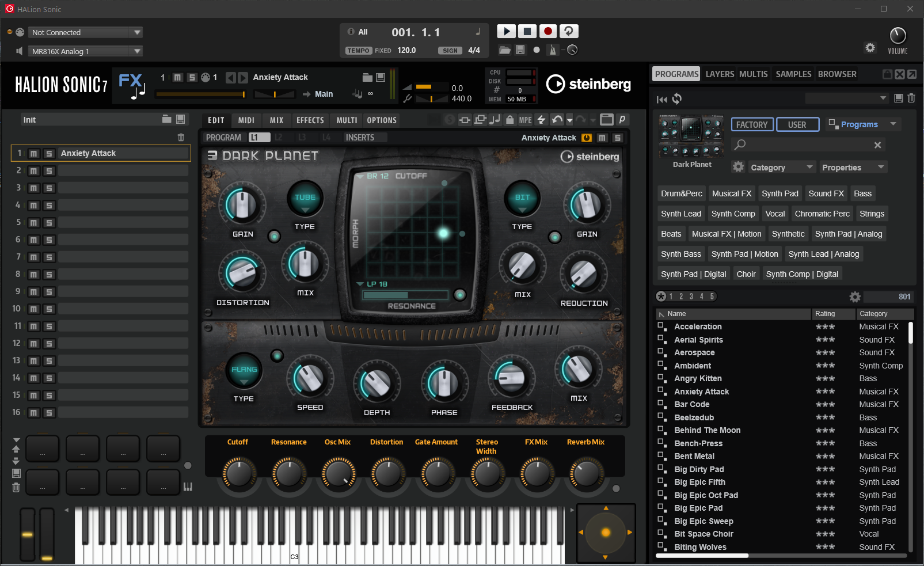The image size is (924, 566).
Task: Open results settings gear next to 801
Action: 855,297
